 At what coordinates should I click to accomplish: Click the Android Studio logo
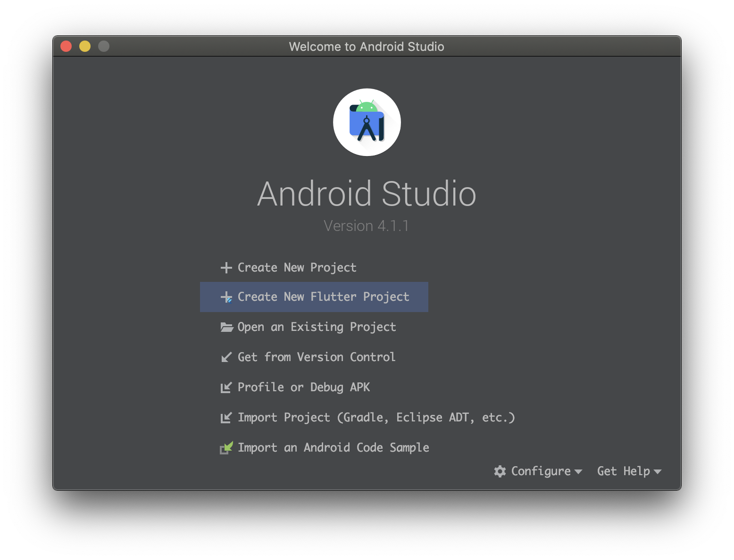coord(367,123)
